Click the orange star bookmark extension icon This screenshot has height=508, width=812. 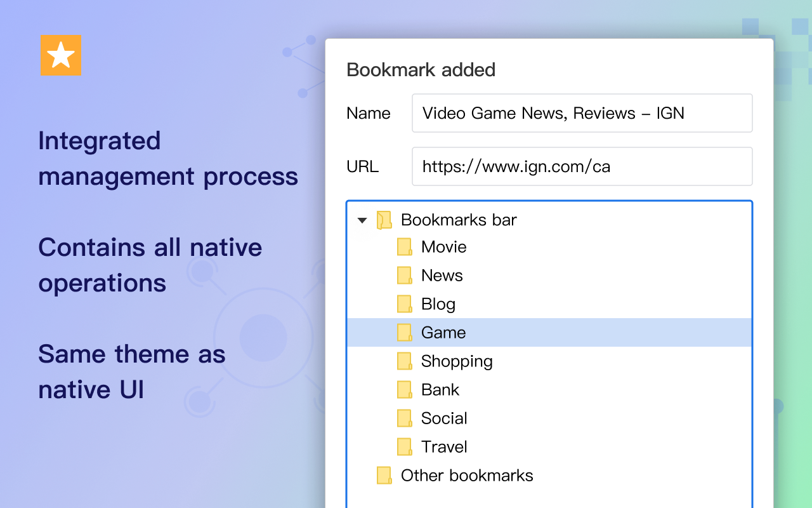61,56
